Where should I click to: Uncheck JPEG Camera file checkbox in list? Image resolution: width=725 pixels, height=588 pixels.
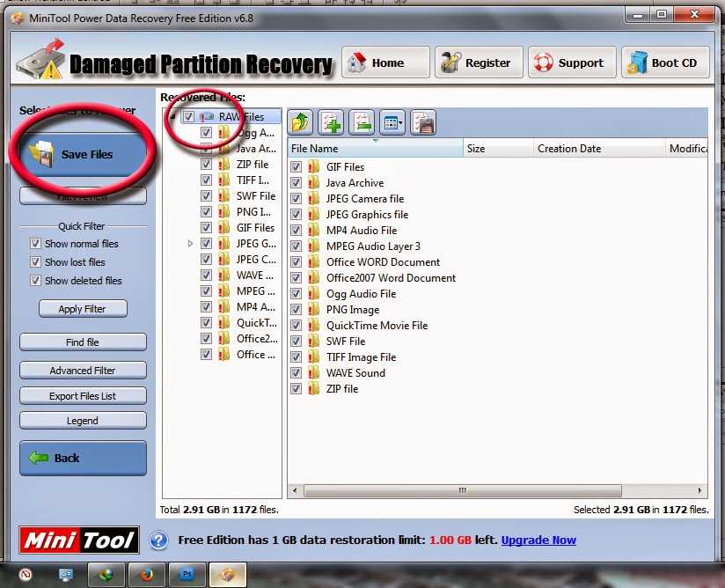(x=296, y=198)
